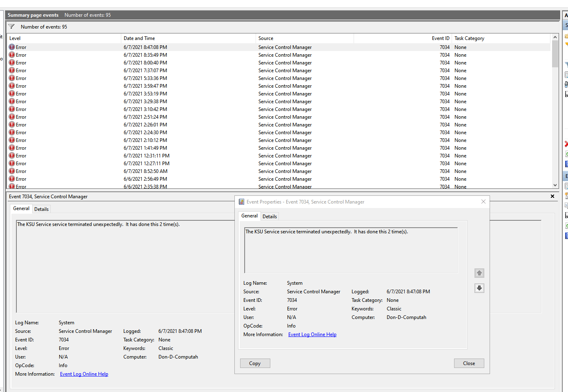Click the Error icon in the 6/6/2021 2:56:49 PM row

click(x=12, y=179)
